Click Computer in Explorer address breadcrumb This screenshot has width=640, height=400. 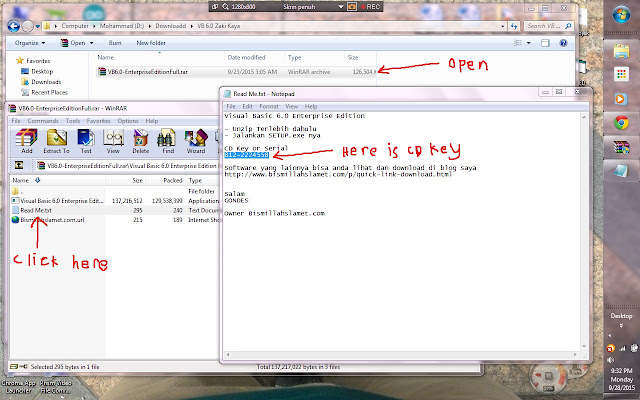75,26
